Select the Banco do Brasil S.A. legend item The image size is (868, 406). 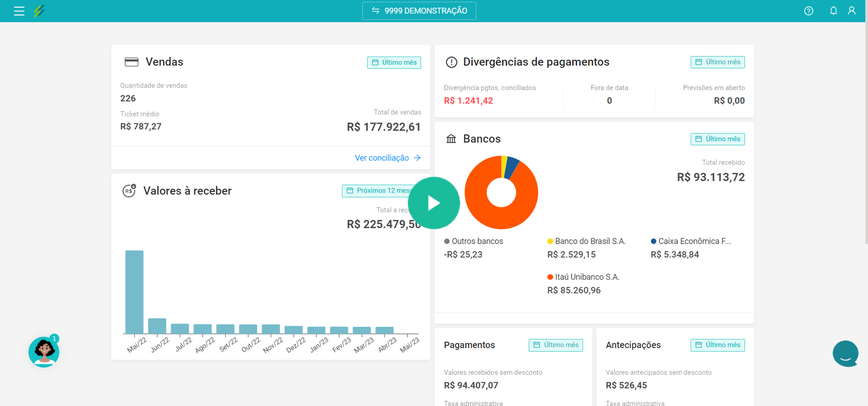click(x=586, y=241)
